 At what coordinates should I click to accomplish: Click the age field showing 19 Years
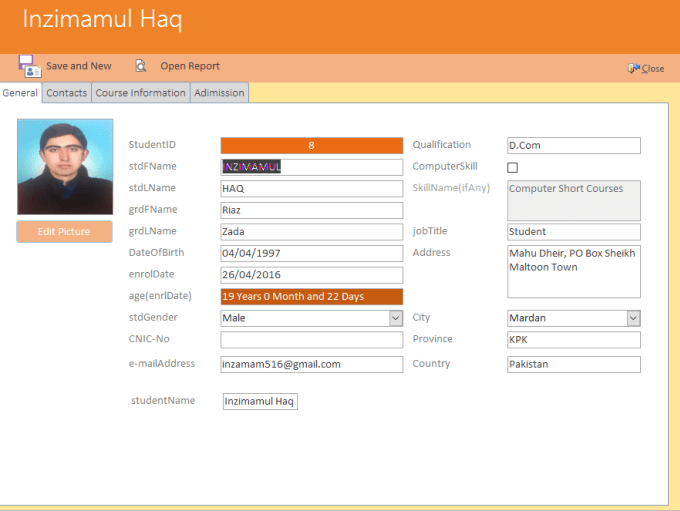tap(311, 297)
